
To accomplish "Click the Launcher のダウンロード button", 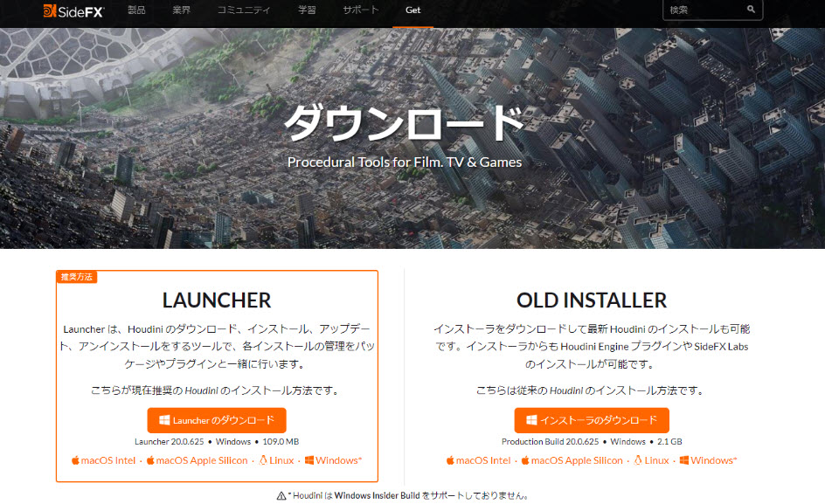I will (x=217, y=420).
